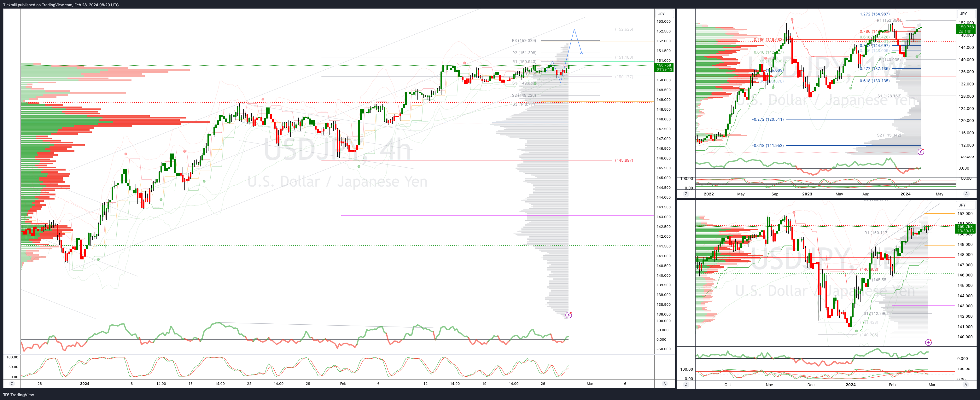Click the A auto-scale button under the main chart
The width and height of the screenshot is (980, 400).
click(x=665, y=384)
